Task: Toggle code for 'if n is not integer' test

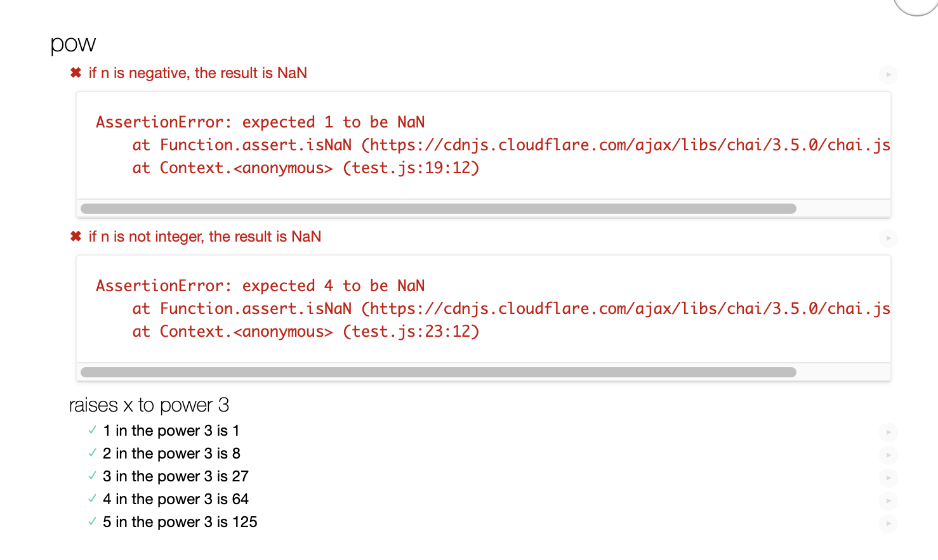Action: [x=204, y=237]
